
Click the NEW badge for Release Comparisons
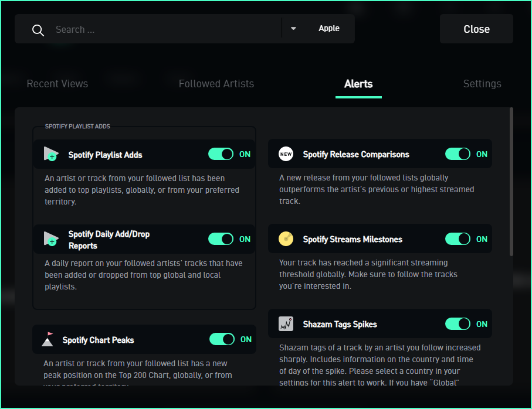(286, 154)
